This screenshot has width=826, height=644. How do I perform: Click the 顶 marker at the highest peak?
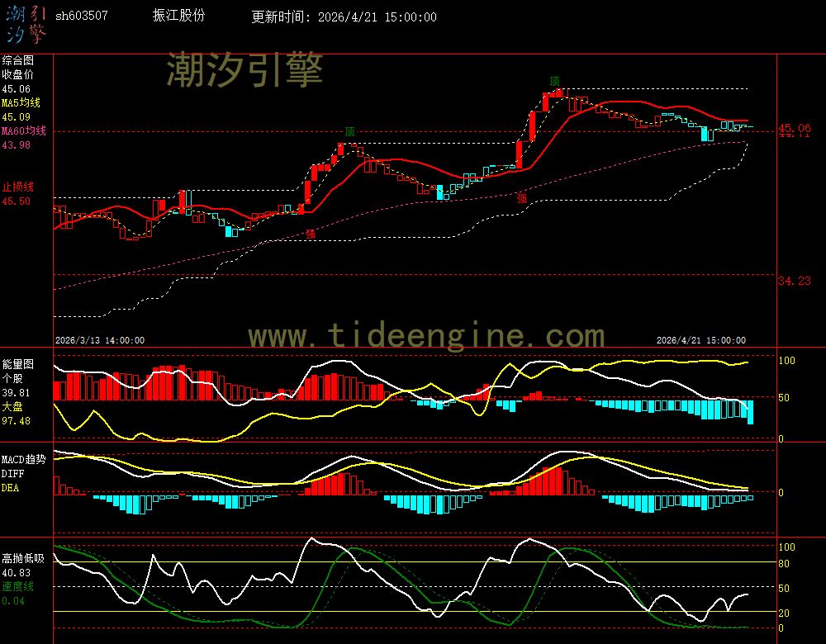click(554, 81)
